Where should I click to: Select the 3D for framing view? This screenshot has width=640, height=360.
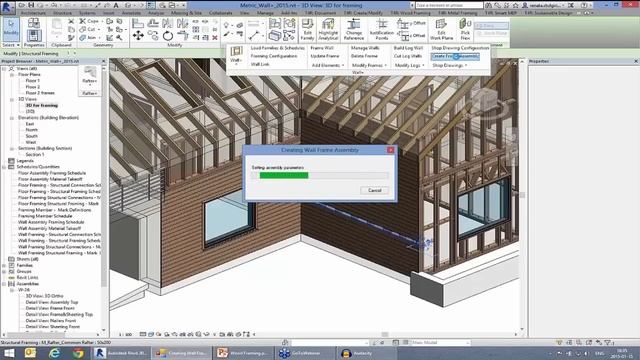pyautogui.click(x=42, y=105)
